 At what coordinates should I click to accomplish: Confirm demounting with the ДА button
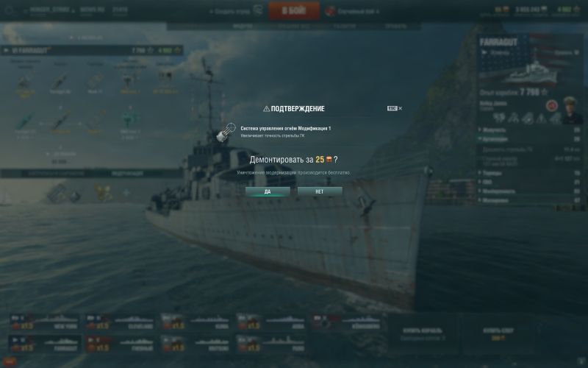(x=268, y=191)
